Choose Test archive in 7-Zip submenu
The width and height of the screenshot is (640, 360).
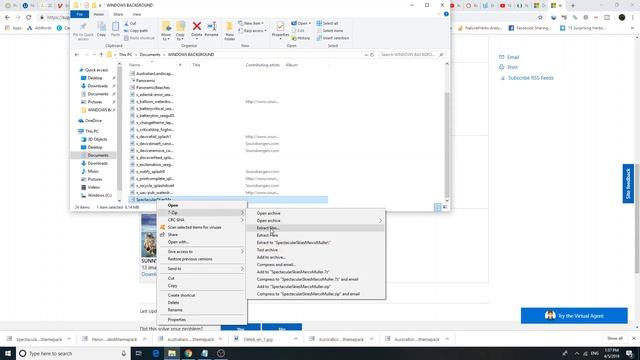316,250
